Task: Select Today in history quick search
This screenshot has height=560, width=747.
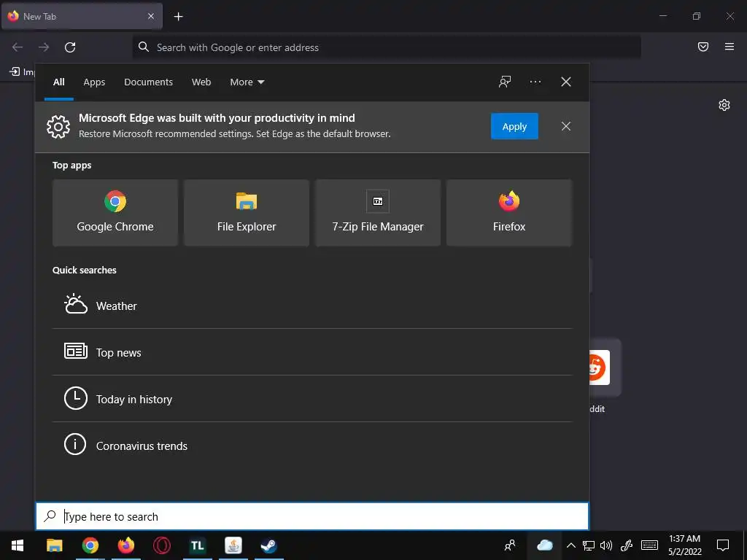Action: (x=312, y=399)
